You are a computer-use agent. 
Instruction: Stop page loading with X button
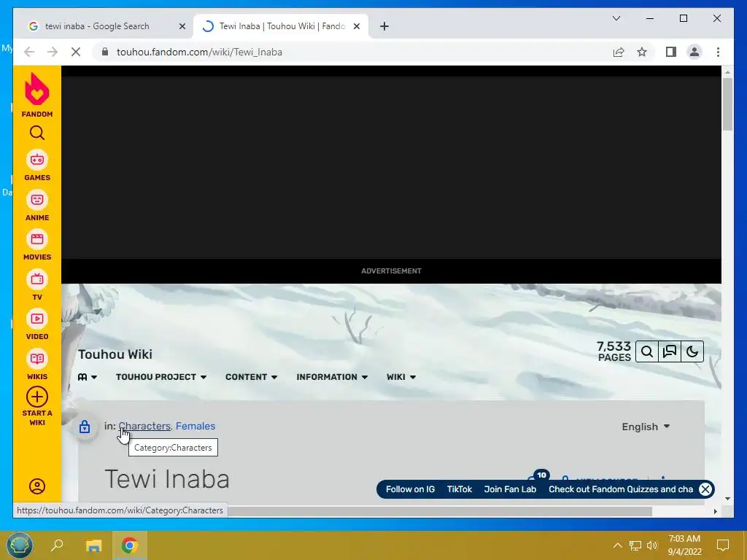point(76,52)
